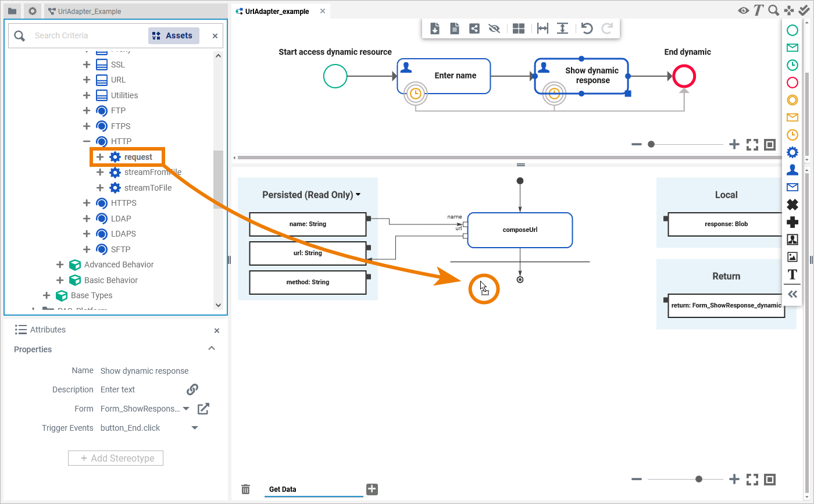Toggle the eye icon in top-right header
This screenshot has height=504, width=814.
tap(743, 10)
